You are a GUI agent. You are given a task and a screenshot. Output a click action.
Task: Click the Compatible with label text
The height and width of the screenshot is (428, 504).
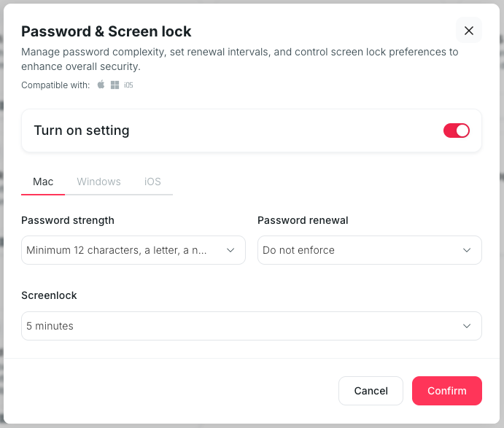(55, 85)
